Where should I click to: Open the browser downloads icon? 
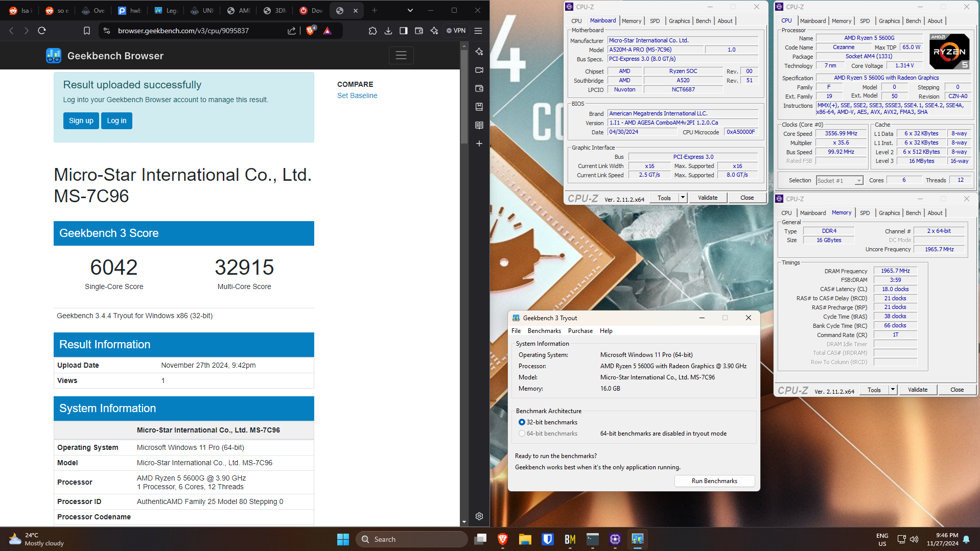tap(388, 31)
